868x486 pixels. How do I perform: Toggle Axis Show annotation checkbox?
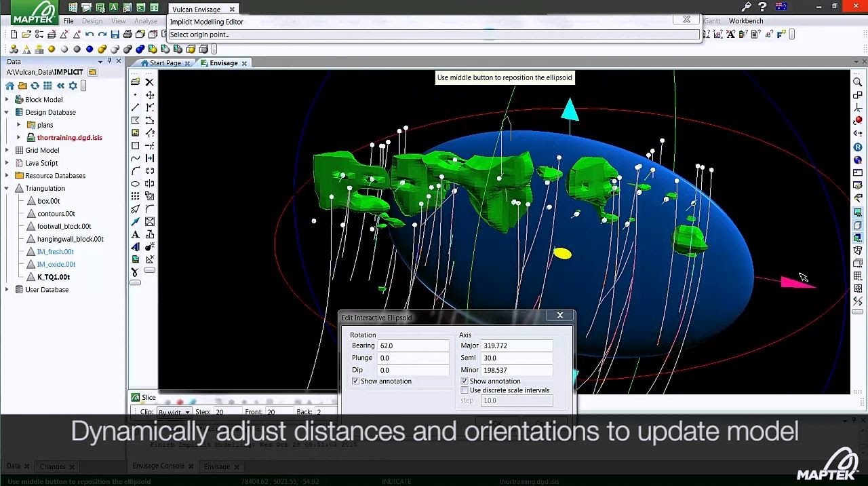pyautogui.click(x=465, y=381)
